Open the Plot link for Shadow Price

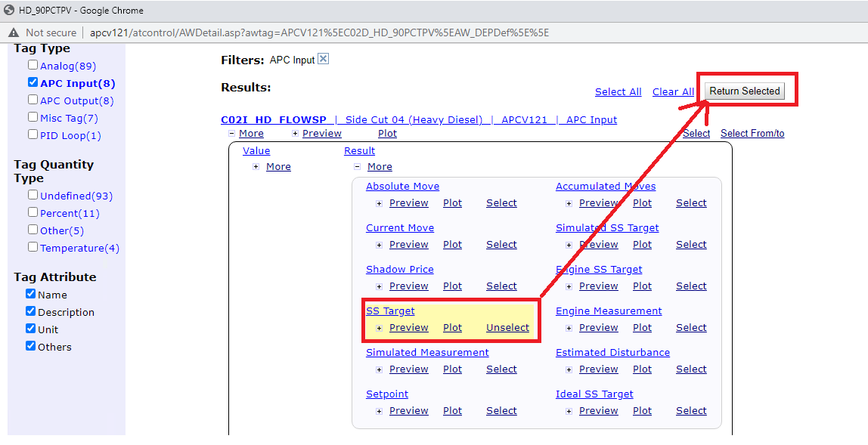[452, 286]
